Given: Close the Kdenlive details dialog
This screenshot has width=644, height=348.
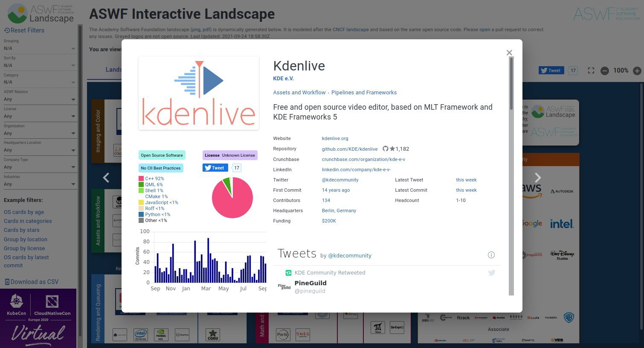Looking at the screenshot, I should point(509,53).
